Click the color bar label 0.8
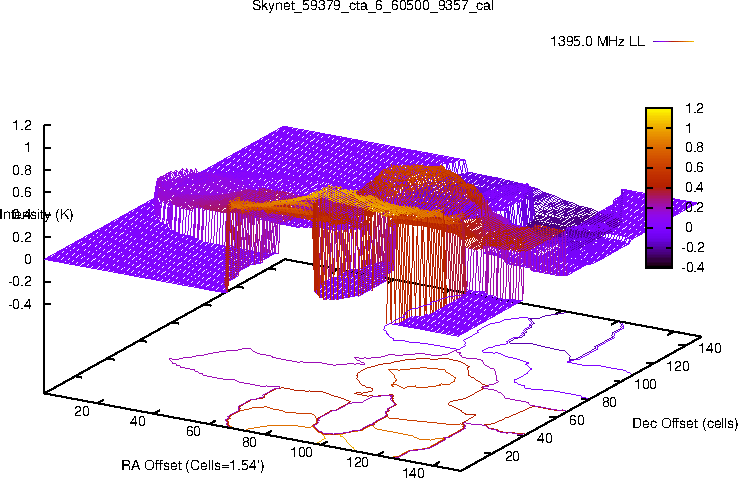This screenshot has width=738, height=478. pyautogui.click(x=694, y=148)
